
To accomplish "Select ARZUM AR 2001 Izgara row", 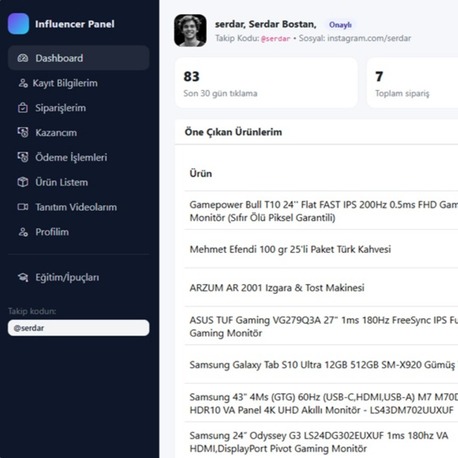I will tap(321, 287).
